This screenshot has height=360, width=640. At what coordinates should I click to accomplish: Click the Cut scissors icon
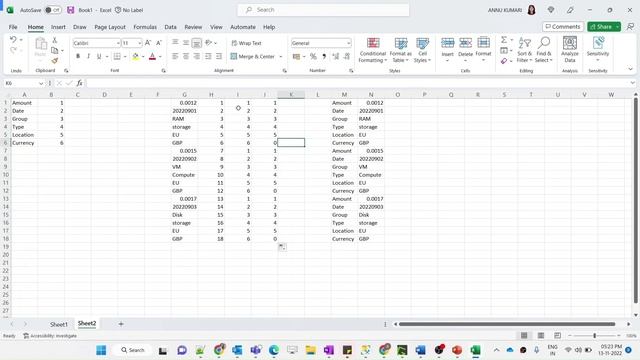(x=54, y=40)
